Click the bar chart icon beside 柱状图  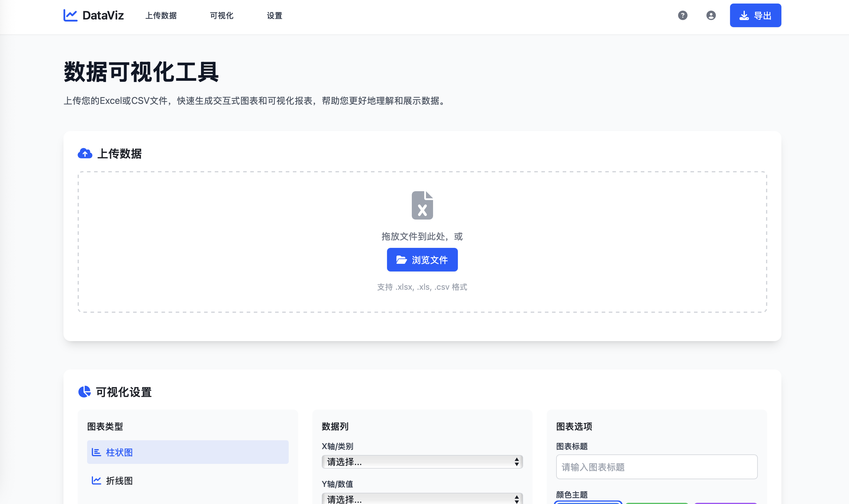pyautogui.click(x=97, y=452)
